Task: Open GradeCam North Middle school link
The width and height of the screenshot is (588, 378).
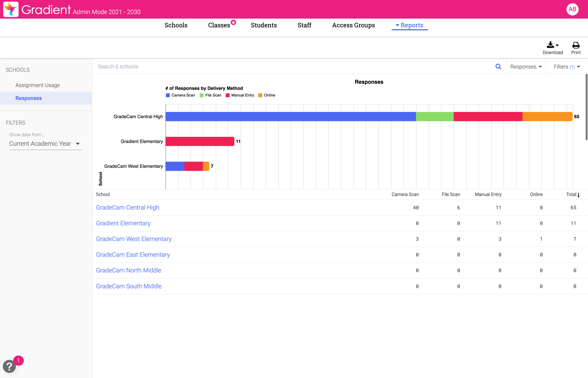Action: point(128,270)
